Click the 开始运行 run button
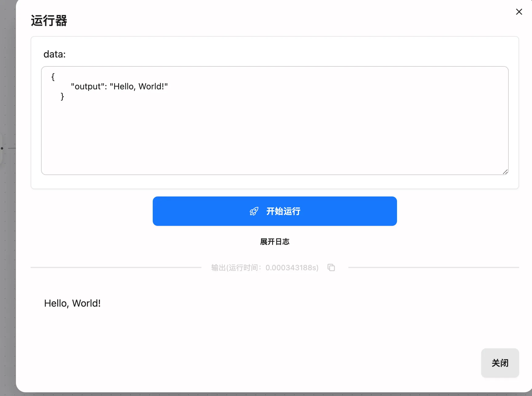Viewport: 532px width, 396px height. tap(275, 211)
